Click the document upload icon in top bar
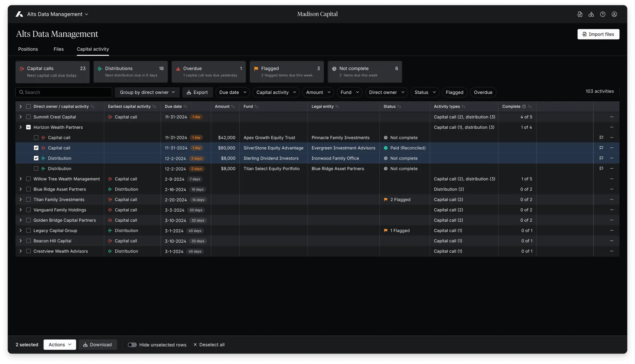The width and height of the screenshot is (635, 364). tap(580, 14)
